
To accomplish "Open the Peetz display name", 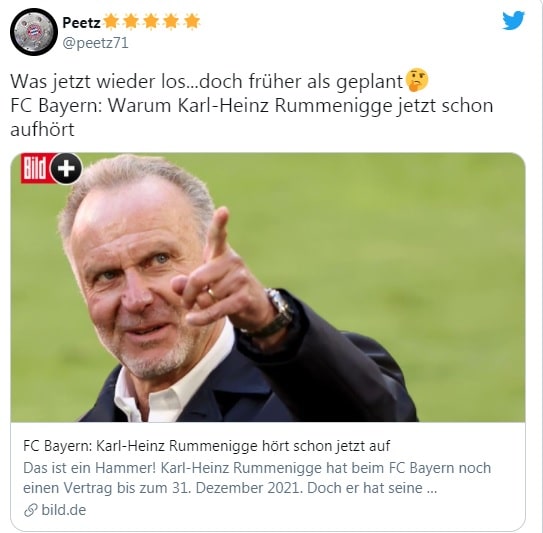I will click(81, 23).
